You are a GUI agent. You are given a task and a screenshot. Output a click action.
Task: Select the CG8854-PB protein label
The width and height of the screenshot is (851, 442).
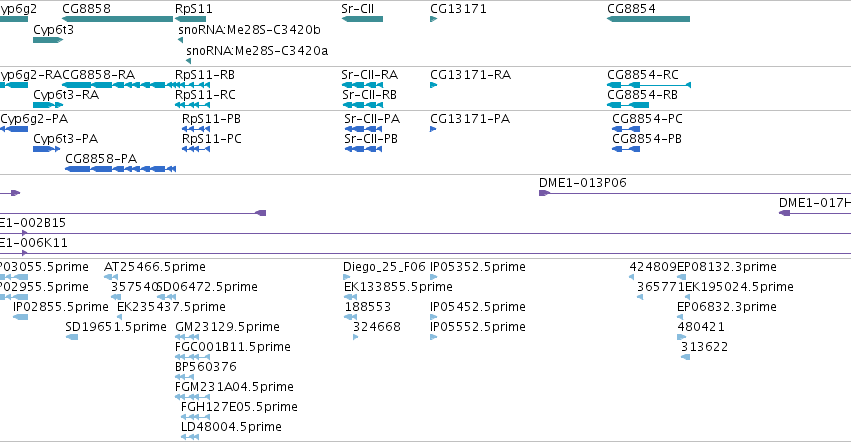click(647, 138)
